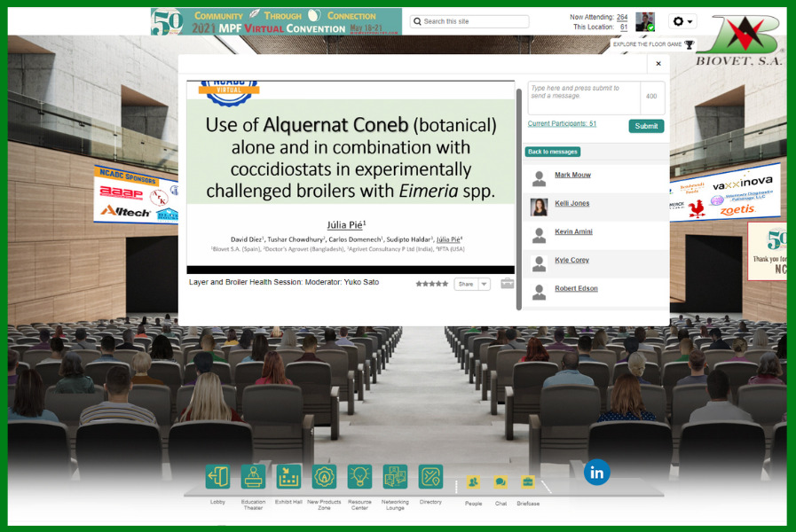Visit the Networking Lounge
This screenshot has height=532, width=796.
point(395,477)
